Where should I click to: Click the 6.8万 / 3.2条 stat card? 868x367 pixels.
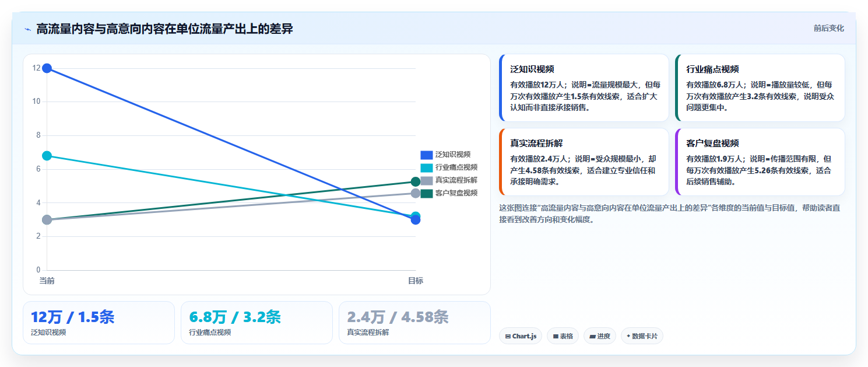[256, 323]
